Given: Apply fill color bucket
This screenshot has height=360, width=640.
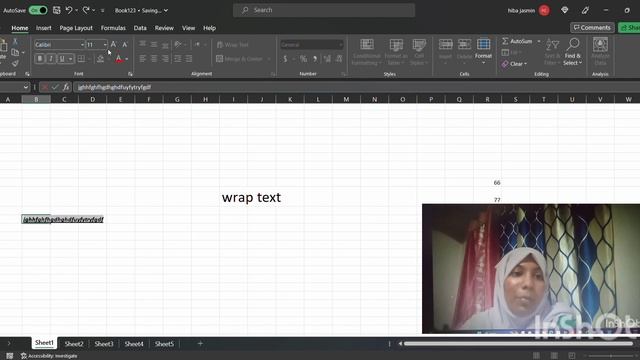Looking at the screenshot, I should (100, 59).
